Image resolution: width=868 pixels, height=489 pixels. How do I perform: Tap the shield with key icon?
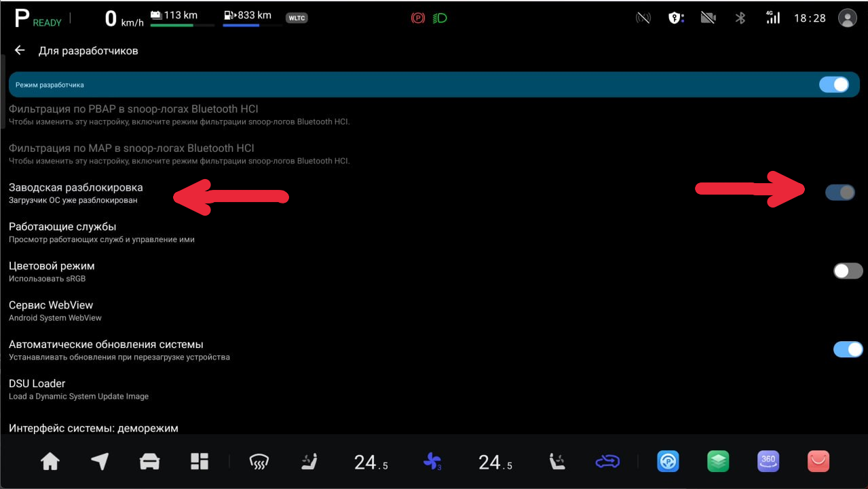click(x=676, y=18)
